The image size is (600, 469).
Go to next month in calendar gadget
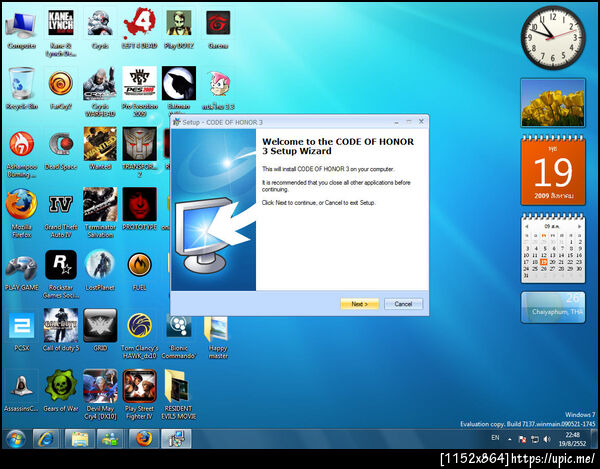point(579,226)
